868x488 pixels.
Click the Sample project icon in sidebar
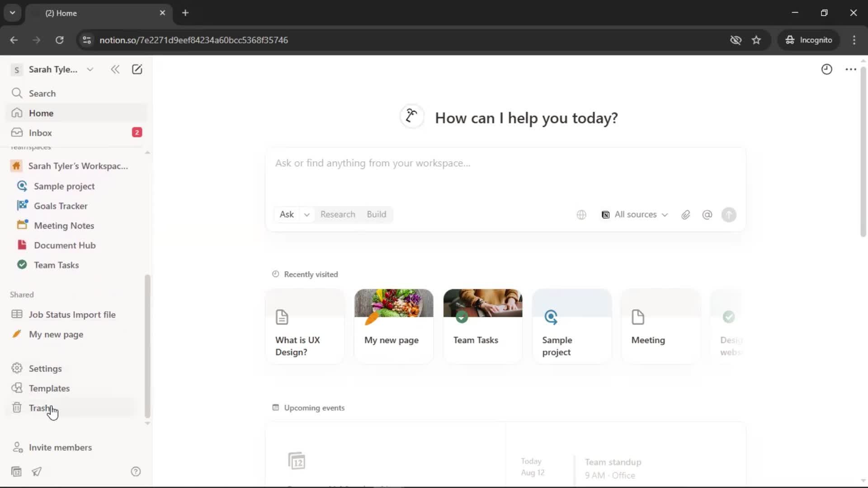tap(22, 186)
